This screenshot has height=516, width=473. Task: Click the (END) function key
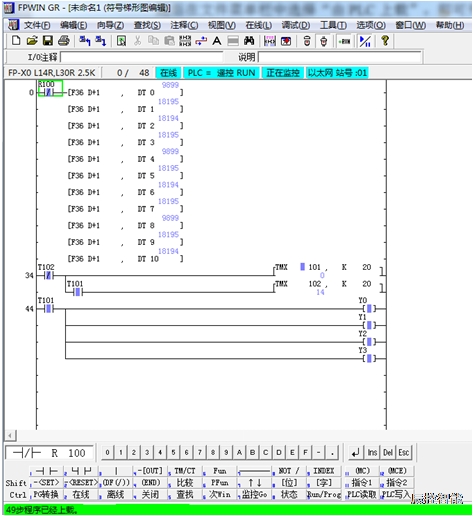point(150,482)
